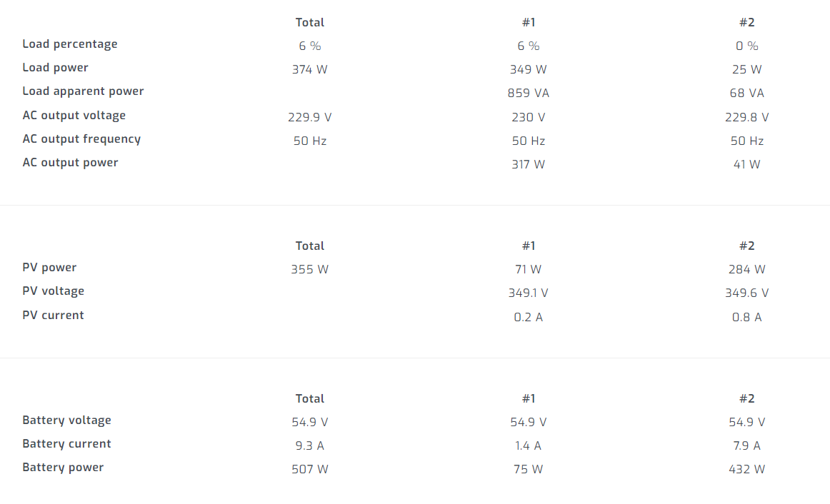
Task: Select the 284 W PV power value
Action: coord(747,270)
